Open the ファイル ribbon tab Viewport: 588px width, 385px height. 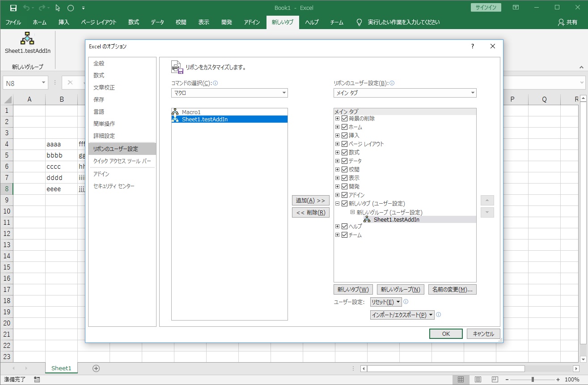13,22
